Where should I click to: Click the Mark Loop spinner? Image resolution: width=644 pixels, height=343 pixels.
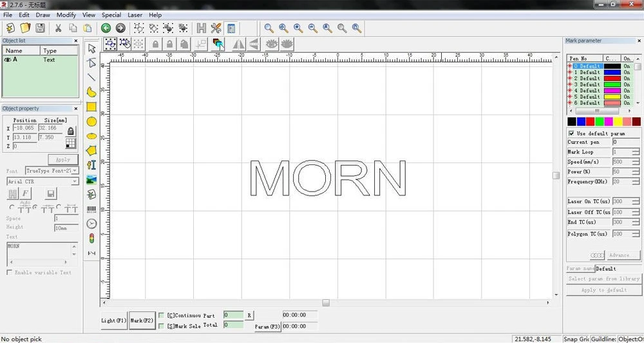[636, 152]
